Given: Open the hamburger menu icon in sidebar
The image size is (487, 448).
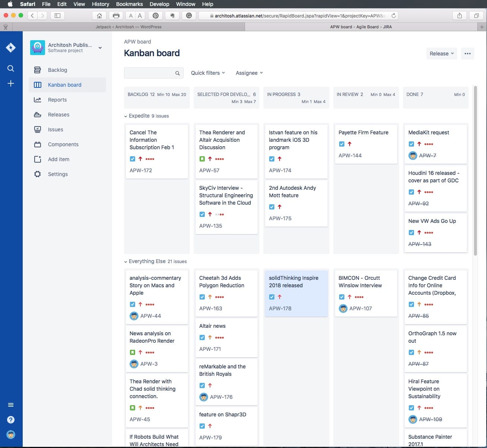Looking at the screenshot, I should click(11, 405).
